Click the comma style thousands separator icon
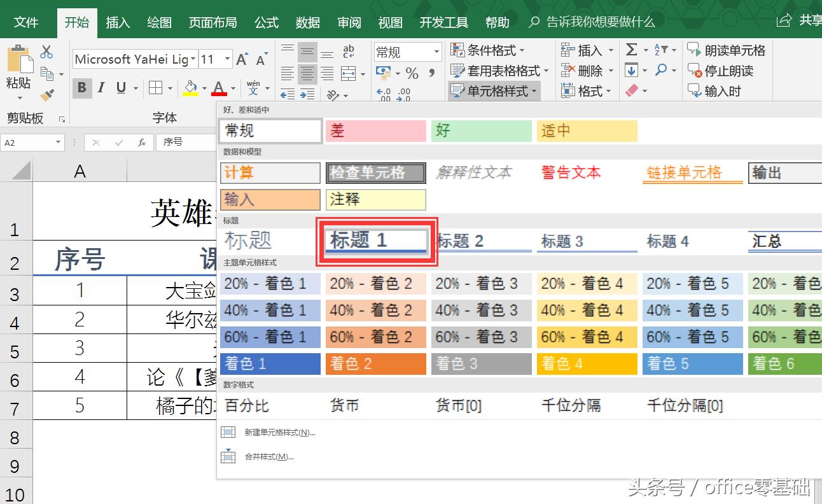The height and width of the screenshot is (504, 822). pos(432,73)
